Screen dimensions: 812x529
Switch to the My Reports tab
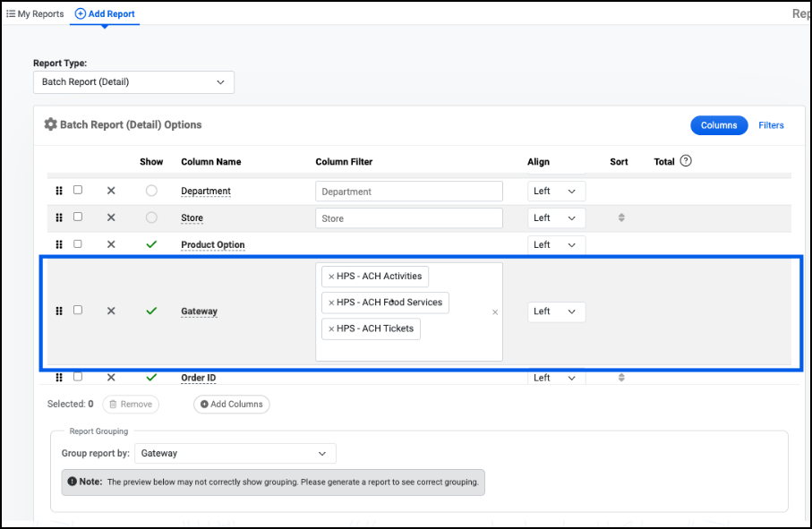(35, 14)
